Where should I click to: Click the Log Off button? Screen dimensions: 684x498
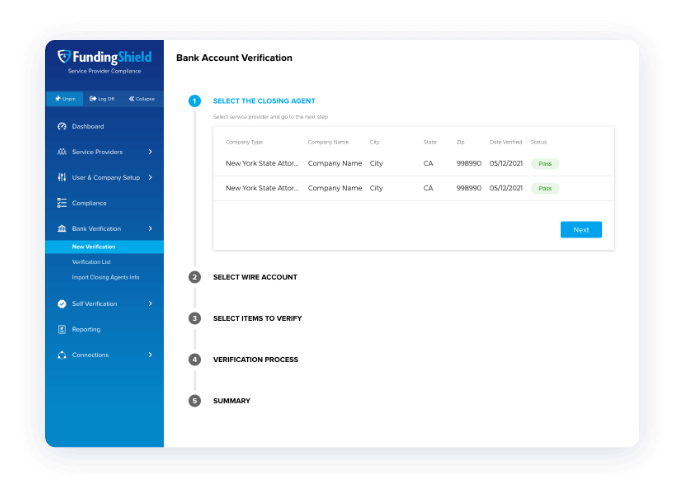click(102, 99)
